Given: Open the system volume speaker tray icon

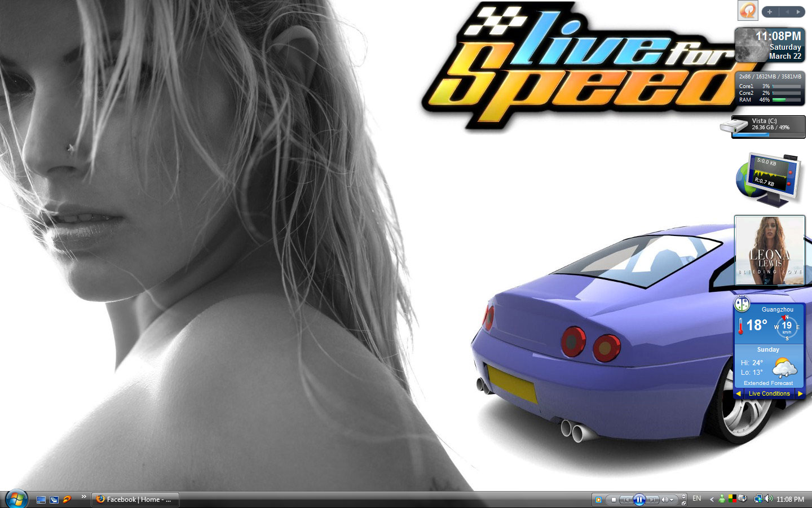Looking at the screenshot, I should [x=769, y=499].
